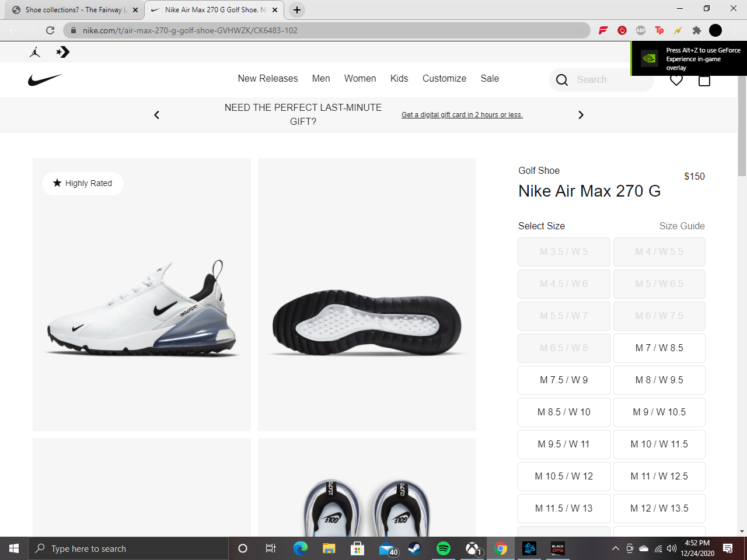Image resolution: width=747 pixels, height=560 pixels.
Task: Open File Explorer from the taskbar
Action: pyautogui.click(x=329, y=548)
